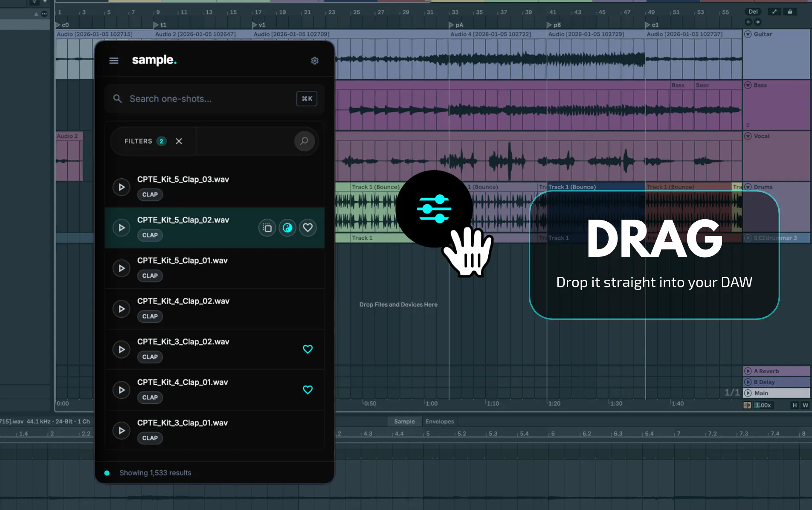Click CLAP tag under CPTE_Kit_5_Clap_03.wav
The image size is (812, 510).
pos(150,194)
